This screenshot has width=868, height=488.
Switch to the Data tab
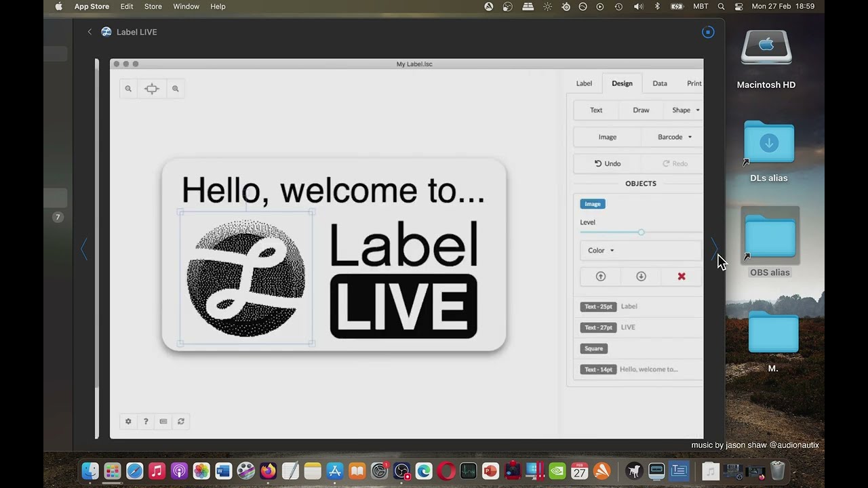660,83
